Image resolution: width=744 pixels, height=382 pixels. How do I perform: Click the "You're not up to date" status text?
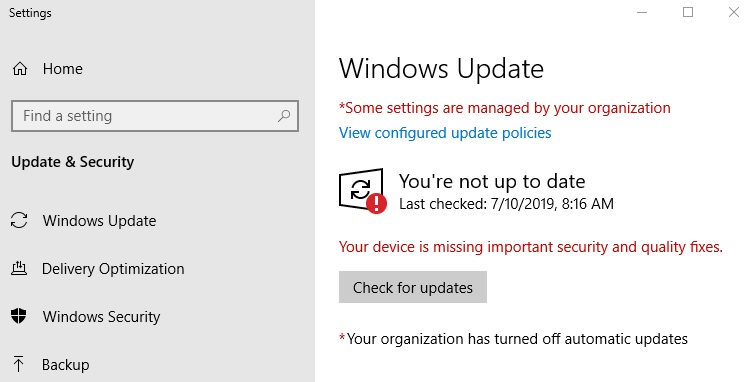492,181
